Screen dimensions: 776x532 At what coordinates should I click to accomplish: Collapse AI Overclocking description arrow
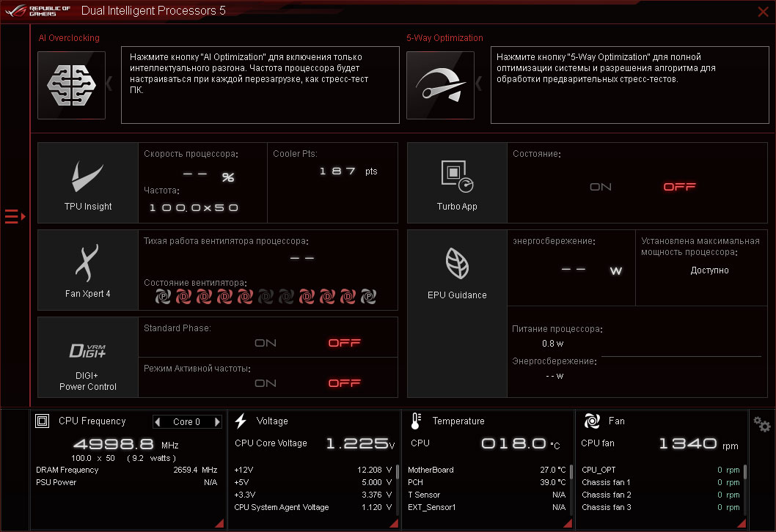109,84
